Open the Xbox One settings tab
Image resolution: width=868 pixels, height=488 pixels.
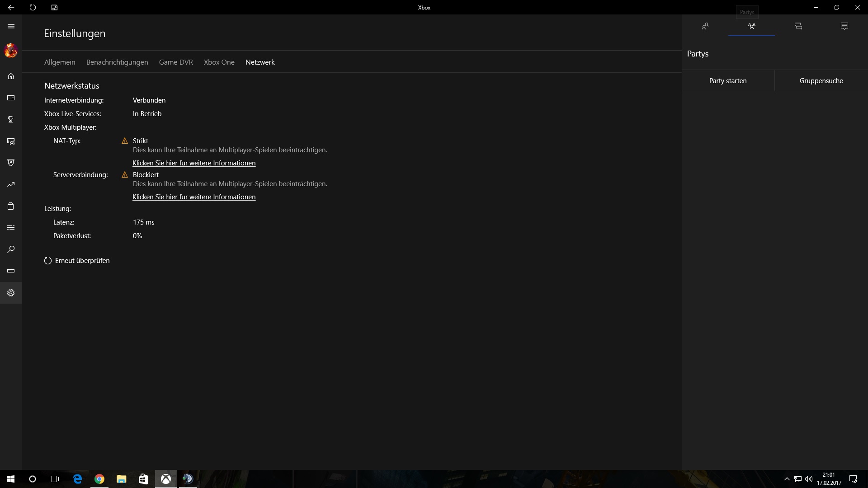pos(219,62)
